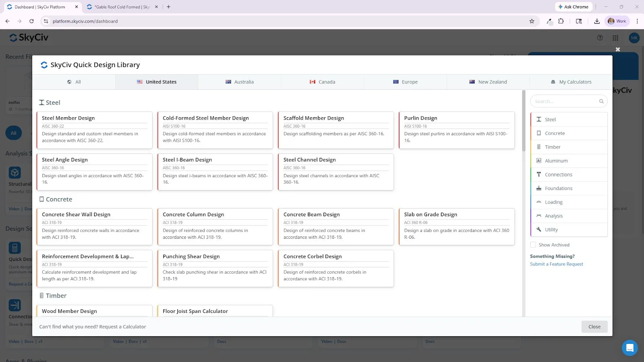The width and height of the screenshot is (644, 362).
Task: Open Steel Channel Design card
Action: pos(336,172)
